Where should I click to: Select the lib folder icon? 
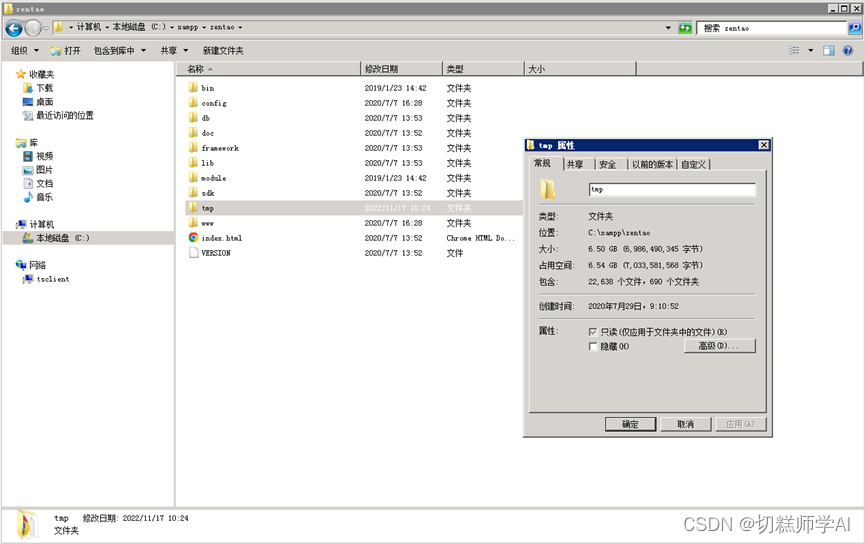(x=193, y=163)
